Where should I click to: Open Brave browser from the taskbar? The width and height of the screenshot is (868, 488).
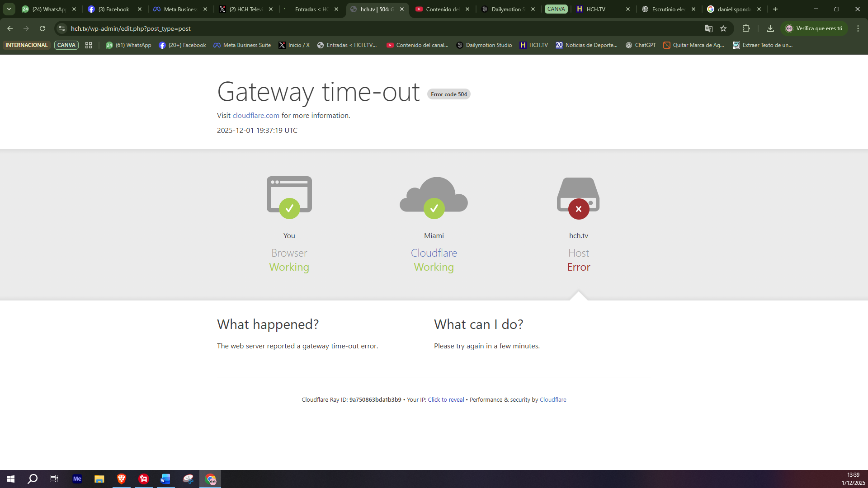122,479
